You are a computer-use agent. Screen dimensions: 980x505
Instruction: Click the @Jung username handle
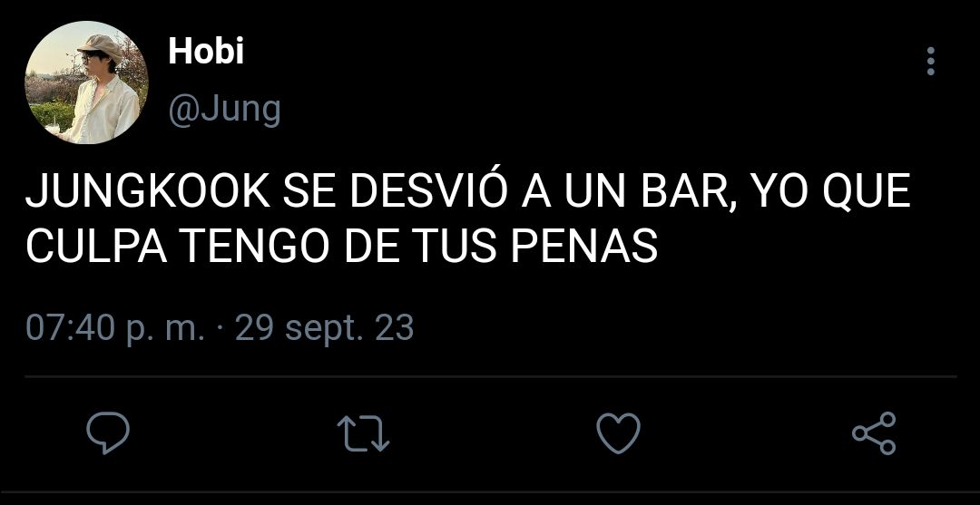point(224,110)
